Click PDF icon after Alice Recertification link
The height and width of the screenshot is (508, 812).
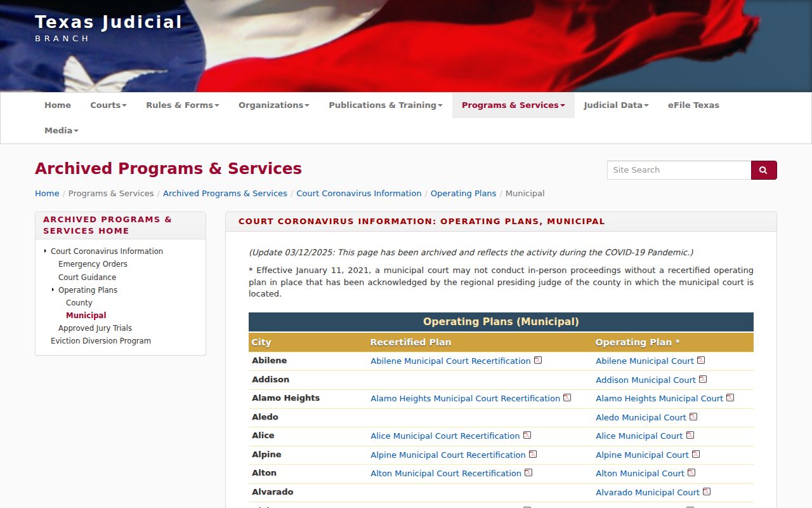point(527,435)
